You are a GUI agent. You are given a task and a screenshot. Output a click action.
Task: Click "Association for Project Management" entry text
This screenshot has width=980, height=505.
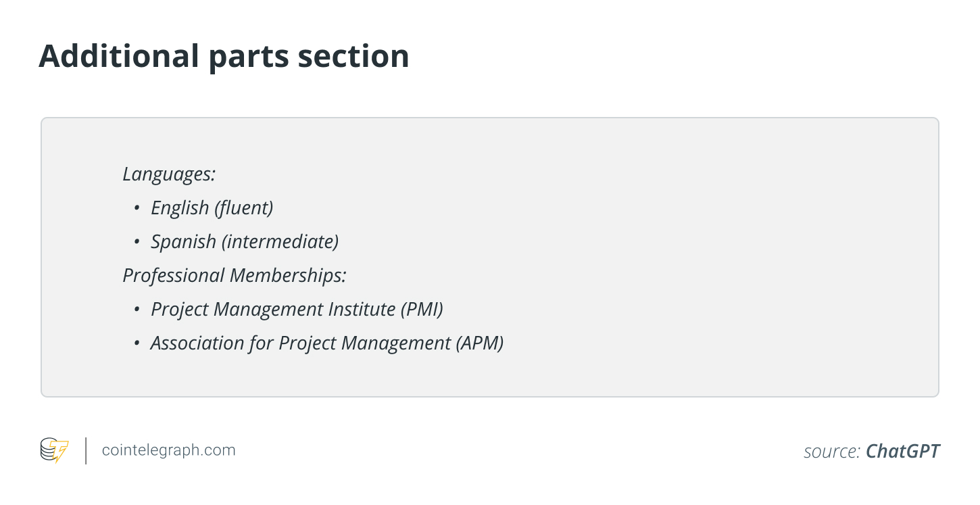[301, 343]
